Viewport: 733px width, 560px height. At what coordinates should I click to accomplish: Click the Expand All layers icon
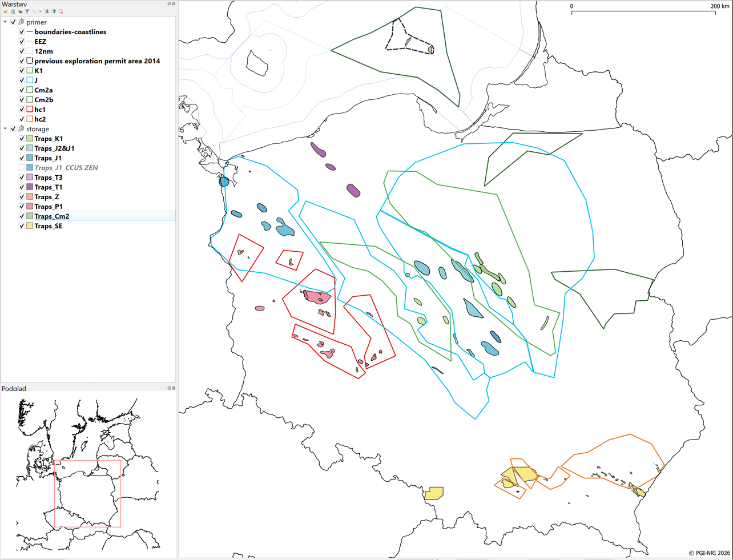coord(47,11)
